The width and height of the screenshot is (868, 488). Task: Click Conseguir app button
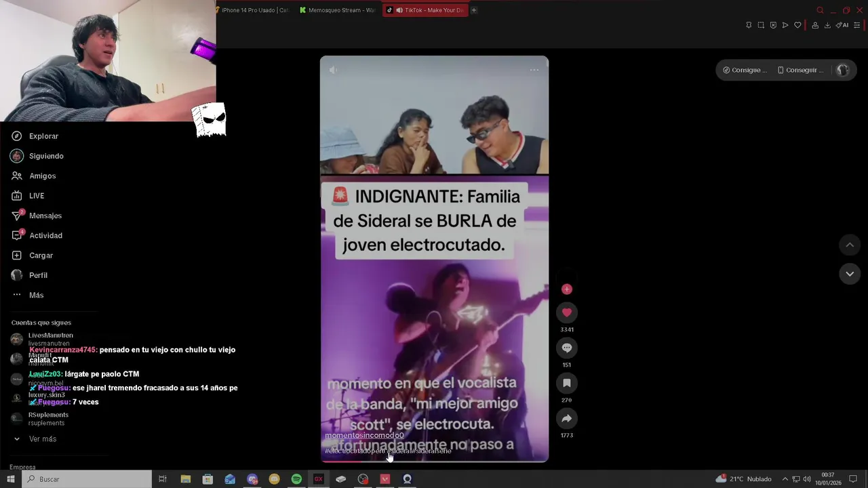coord(800,70)
